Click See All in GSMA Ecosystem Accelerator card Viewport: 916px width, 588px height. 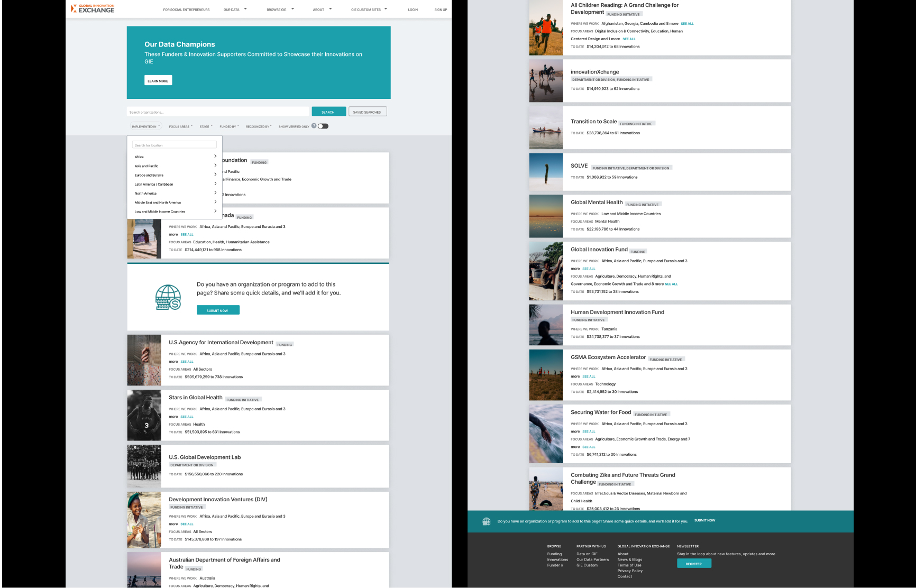589,376
